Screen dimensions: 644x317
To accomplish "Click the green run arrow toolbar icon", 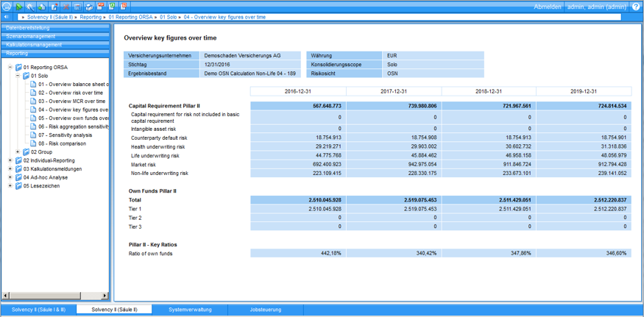I will pyautogui.click(x=19, y=7).
